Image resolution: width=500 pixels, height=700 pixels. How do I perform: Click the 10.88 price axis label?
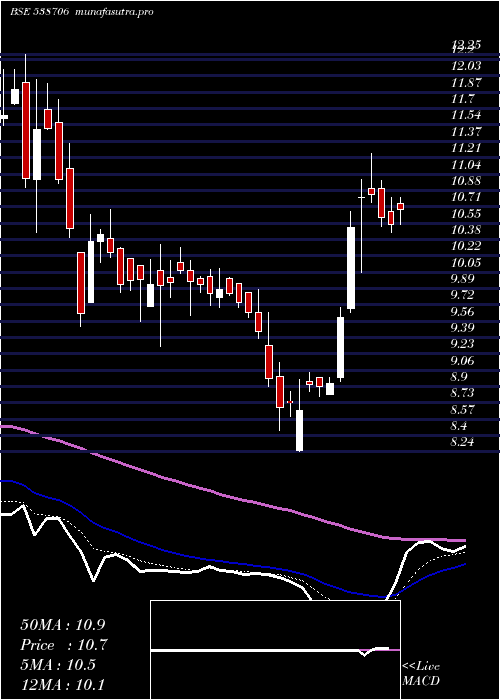(x=466, y=180)
